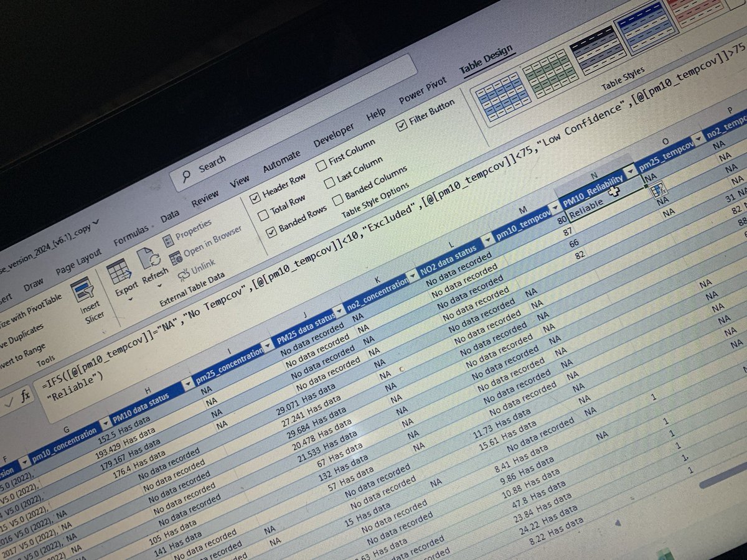Select column M header
The width and height of the screenshot is (747, 560).
click(x=522, y=212)
